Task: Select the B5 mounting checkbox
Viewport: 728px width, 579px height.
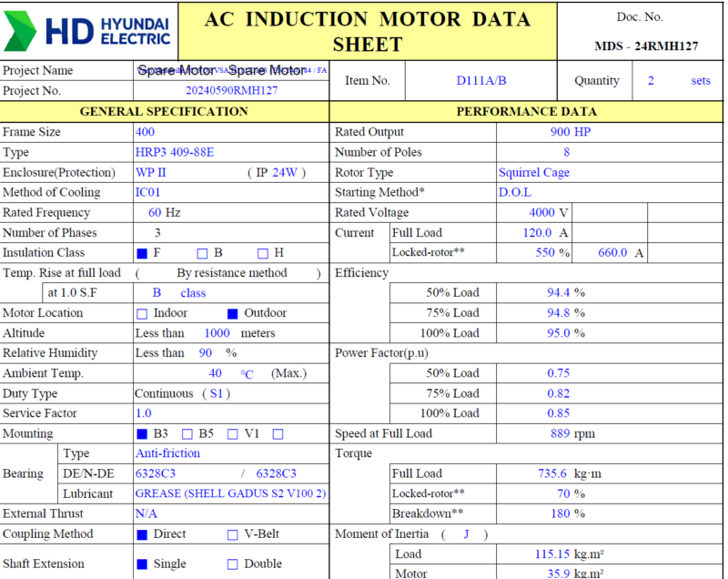Action: 187,434
